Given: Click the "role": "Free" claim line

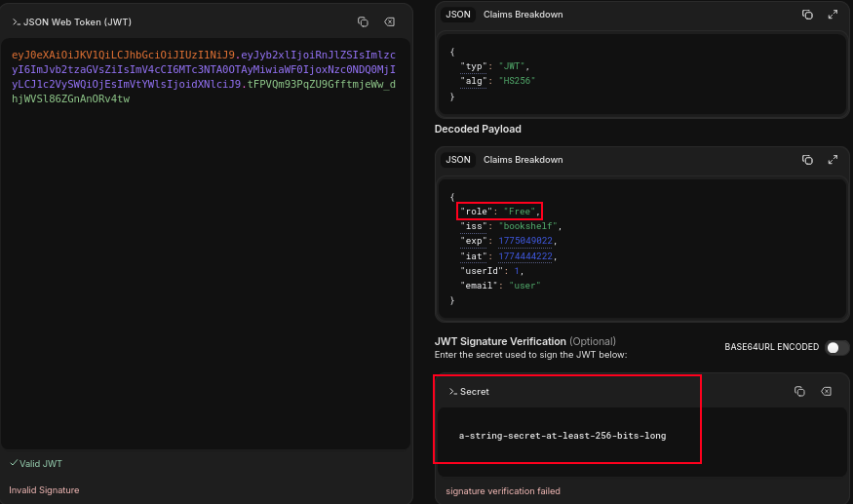Looking at the screenshot, I should (499, 211).
